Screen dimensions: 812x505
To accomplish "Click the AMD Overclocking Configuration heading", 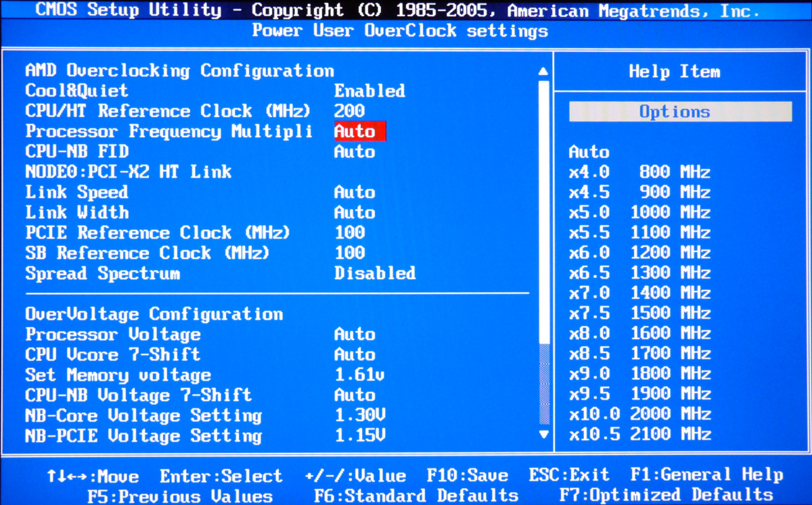I will click(179, 71).
